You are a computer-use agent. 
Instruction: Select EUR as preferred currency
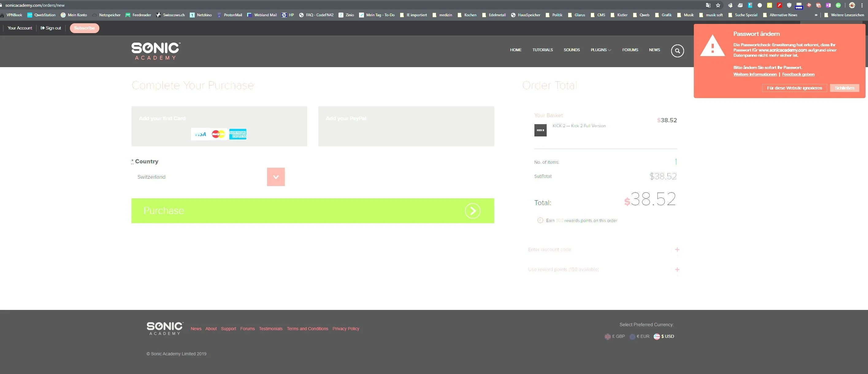point(639,336)
